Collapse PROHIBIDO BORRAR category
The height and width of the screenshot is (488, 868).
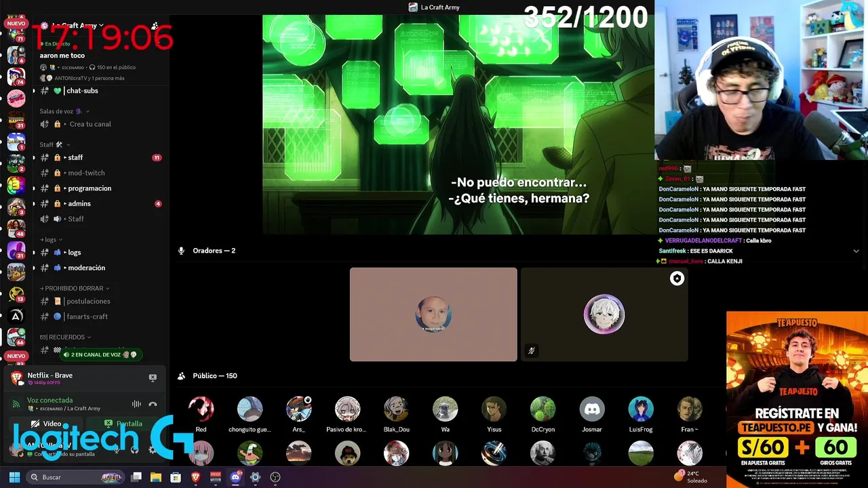75,288
